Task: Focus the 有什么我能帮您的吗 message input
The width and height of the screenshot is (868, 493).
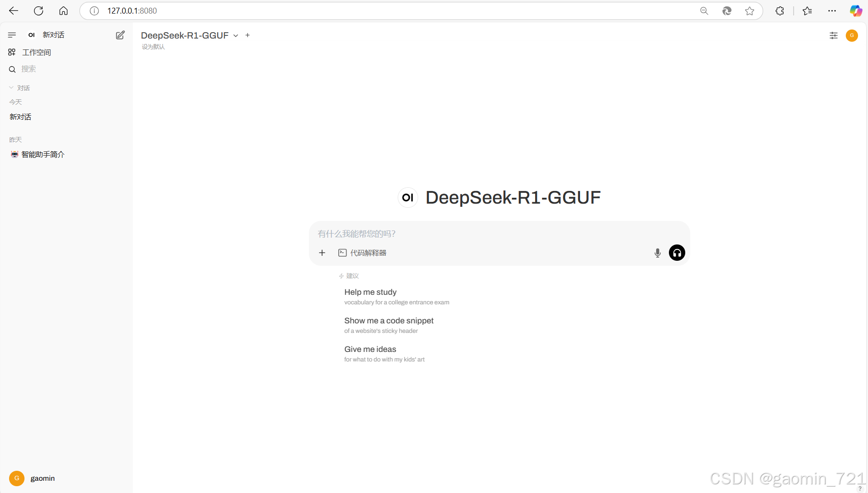Action: click(499, 234)
